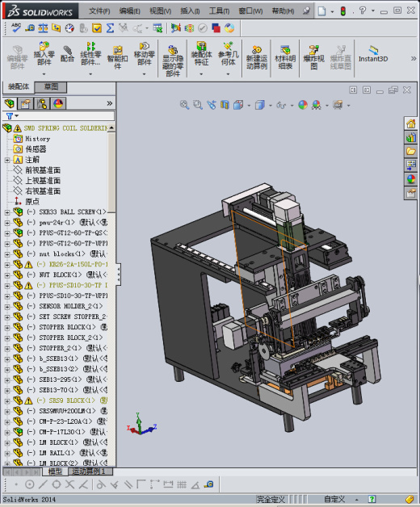This screenshot has height=507, width=420.
Task: Open Insert Components dropdown arrow
Action: [x=44, y=74]
